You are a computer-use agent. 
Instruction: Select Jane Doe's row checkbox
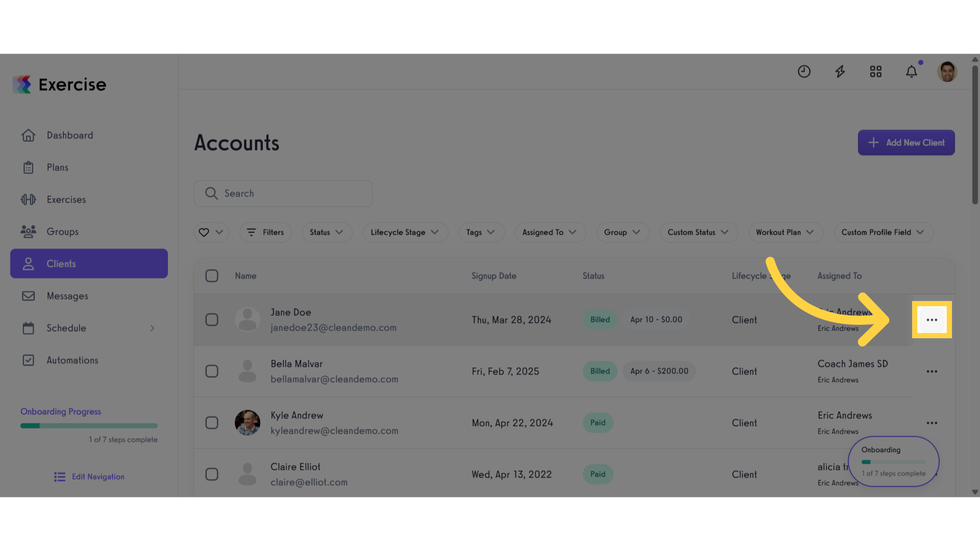pos(212,320)
